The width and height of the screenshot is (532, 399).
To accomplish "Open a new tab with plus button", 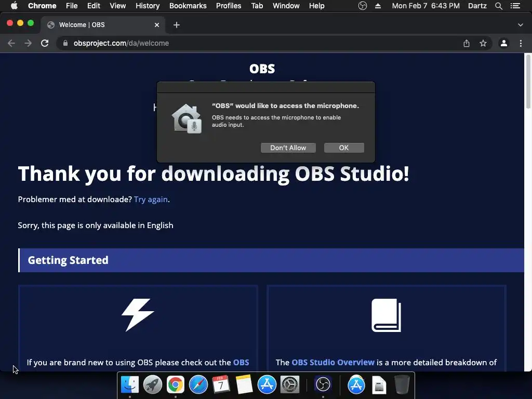I will [177, 25].
